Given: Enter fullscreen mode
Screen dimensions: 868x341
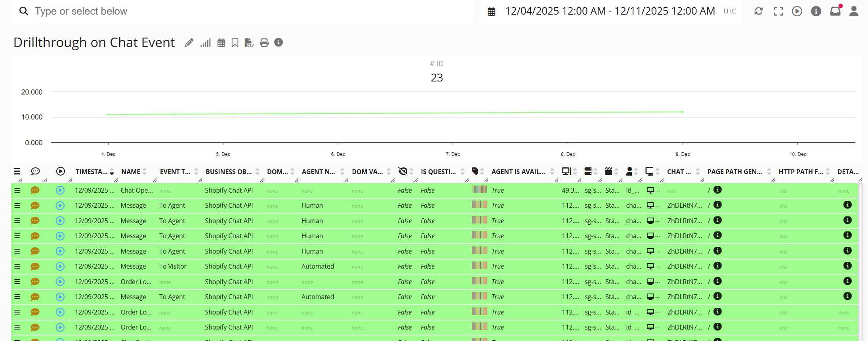Looking at the screenshot, I should coord(778,11).
